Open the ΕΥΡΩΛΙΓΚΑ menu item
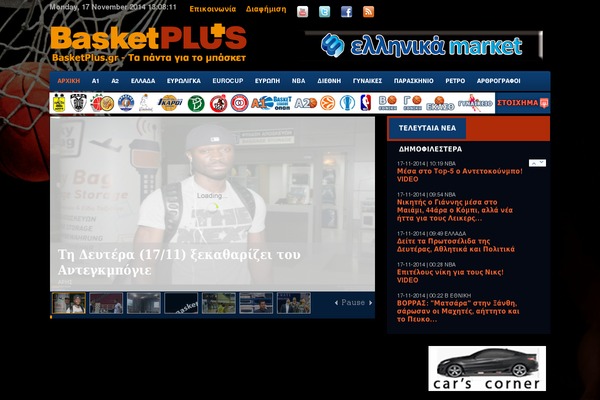600x400 pixels. point(184,81)
